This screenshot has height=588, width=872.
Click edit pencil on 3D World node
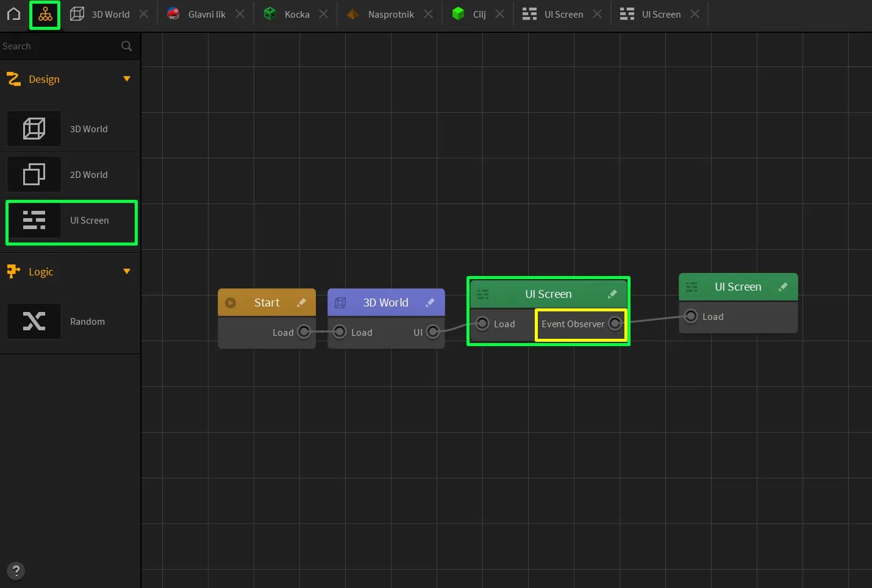pyautogui.click(x=430, y=303)
